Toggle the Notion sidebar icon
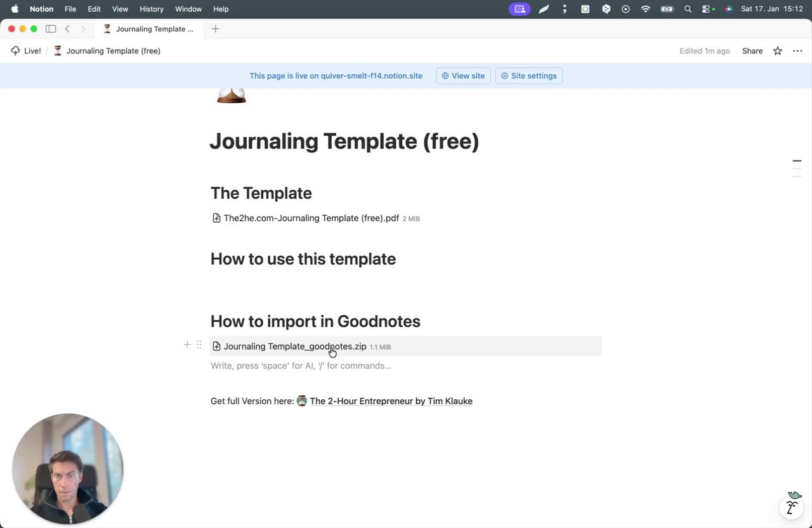The height and width of the screenshot is (528, 812). click(x=51, y=29)
